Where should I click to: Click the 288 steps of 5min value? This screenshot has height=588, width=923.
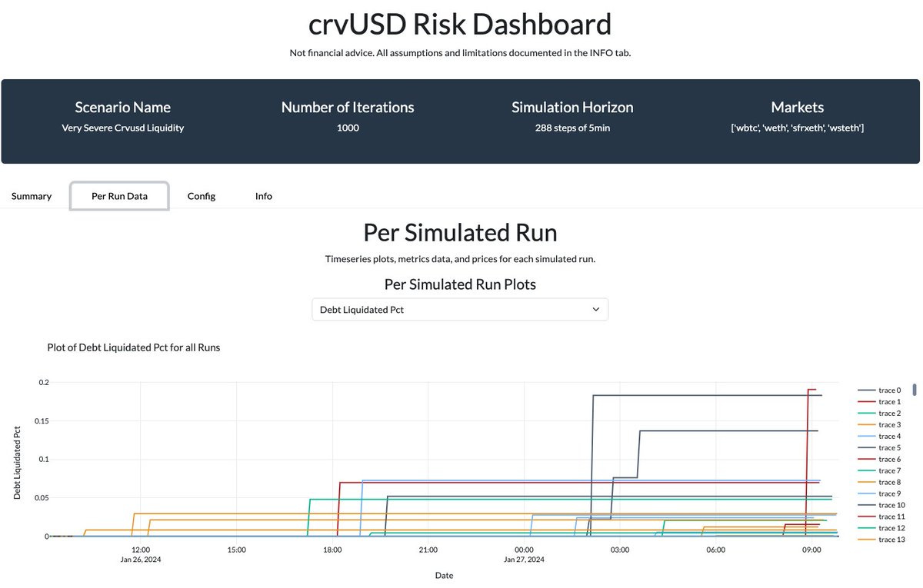pyautogui.click(x=572, y=128)
